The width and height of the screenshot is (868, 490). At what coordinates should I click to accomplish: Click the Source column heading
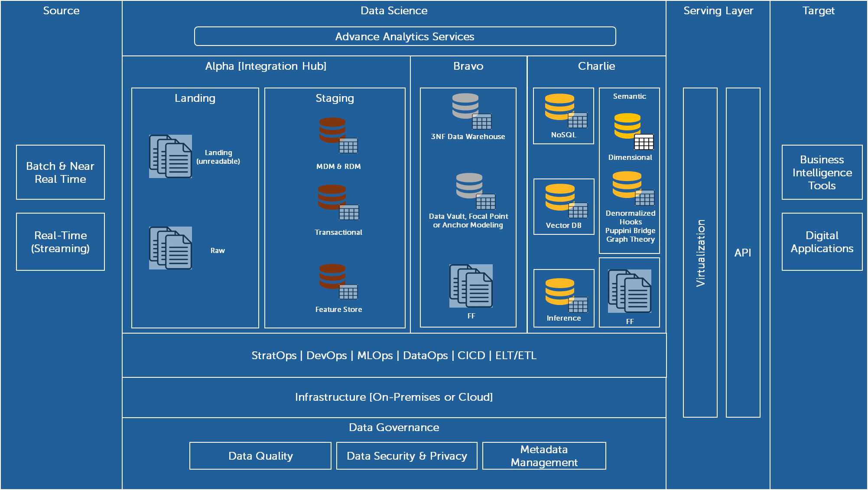tap(61, 11)
